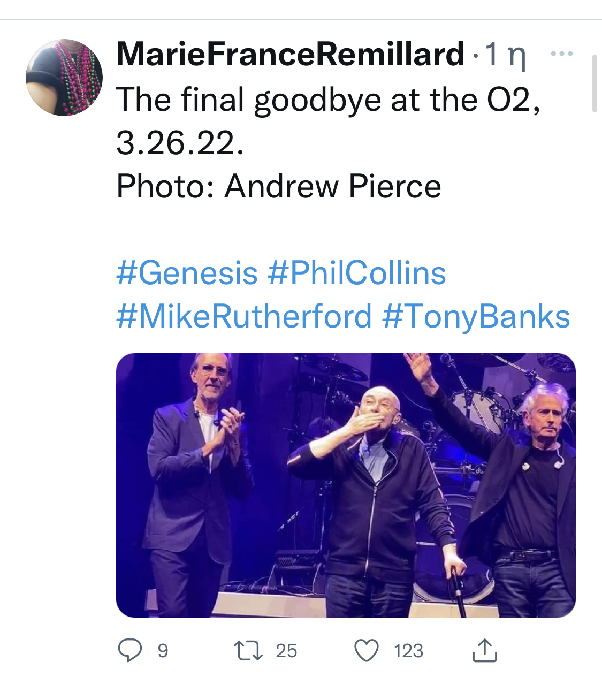
Task: View the concert photo full size
Action: click(346, 485)
